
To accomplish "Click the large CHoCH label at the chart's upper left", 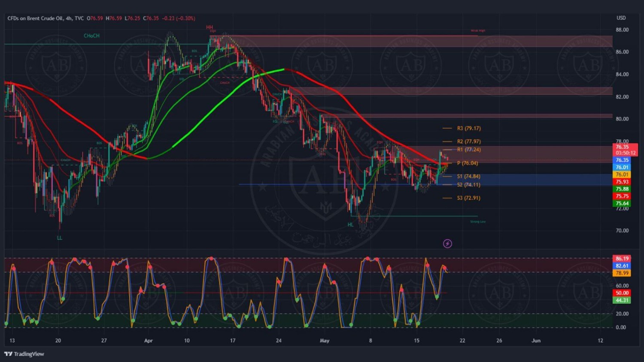I will click(91, 36).
